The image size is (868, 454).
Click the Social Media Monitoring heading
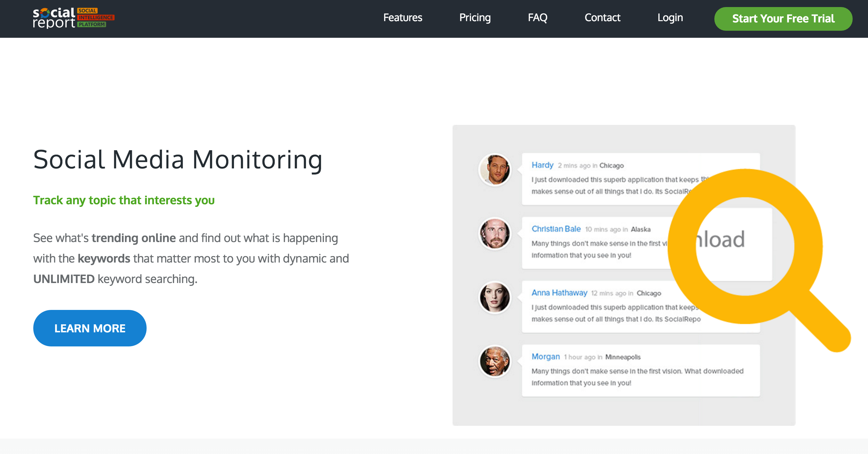coord(178,160)
